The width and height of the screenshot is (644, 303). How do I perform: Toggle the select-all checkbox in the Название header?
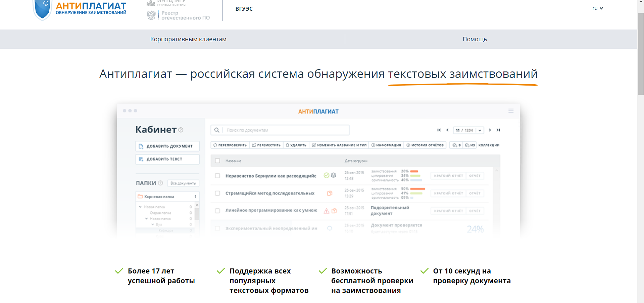(217, 161)
